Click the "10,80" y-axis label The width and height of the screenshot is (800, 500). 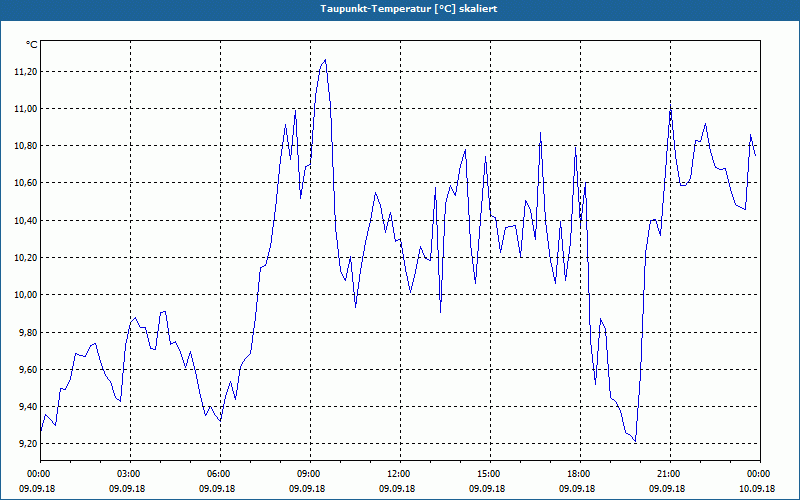coord(26,146)
